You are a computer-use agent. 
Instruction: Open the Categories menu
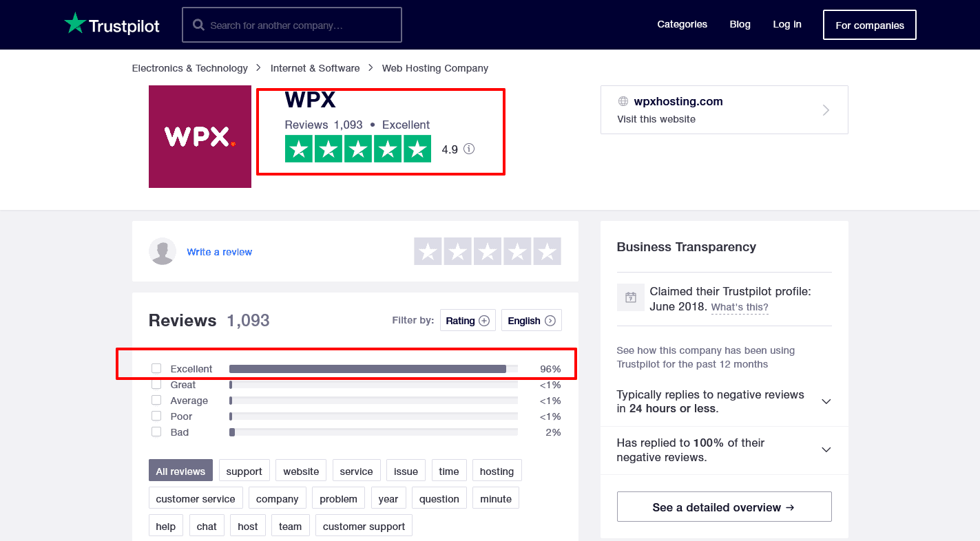(x=682, y=24)
